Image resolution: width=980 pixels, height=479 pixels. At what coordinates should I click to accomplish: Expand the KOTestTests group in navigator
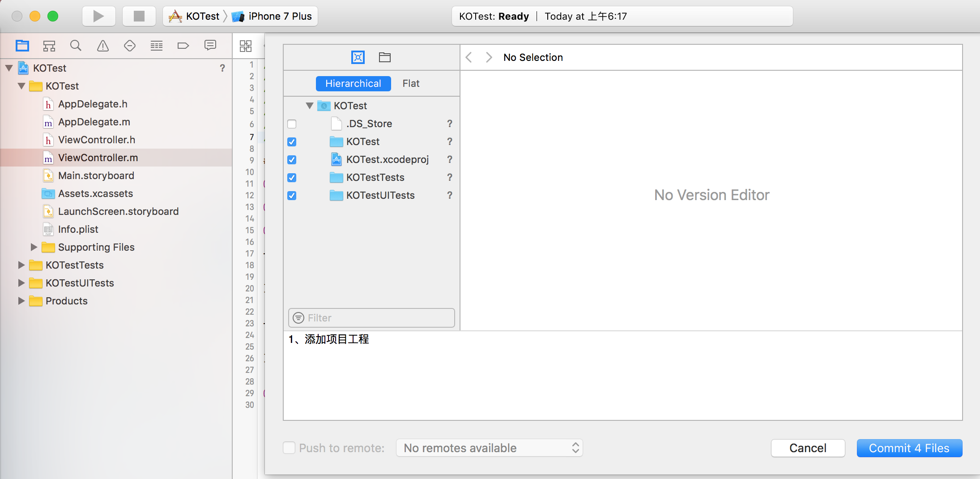pyautogui.click(x=21, y=265)
